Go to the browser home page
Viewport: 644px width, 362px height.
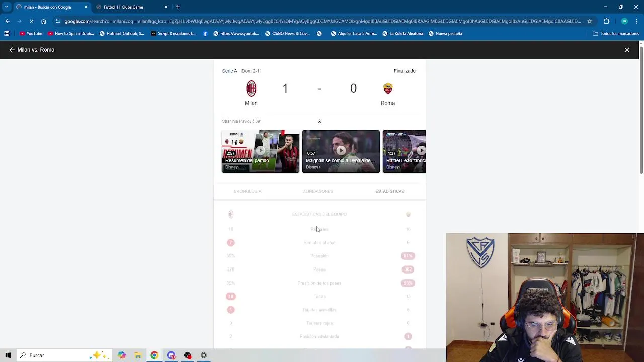[x=43, y=21]
